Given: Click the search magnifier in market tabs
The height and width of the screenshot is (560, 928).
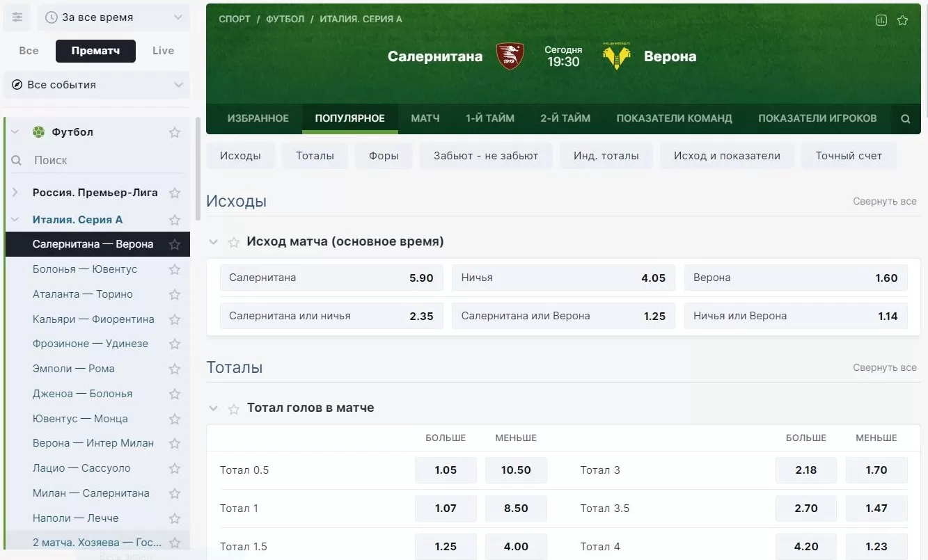Looking at the screenshot, I should pyautogui.click(x=905, y=119).
